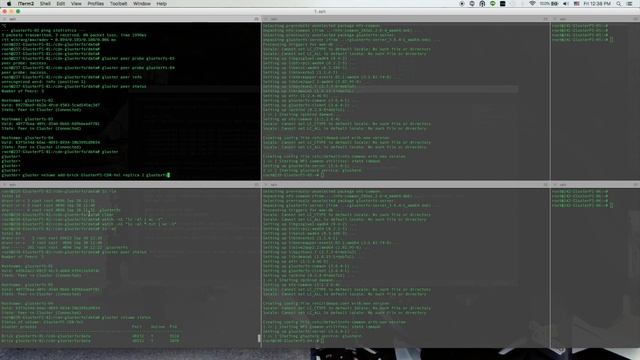The height and width of the screenshot is (360, 640).
Task: Open the Toolbelt menu
Action: click(118, 4)
